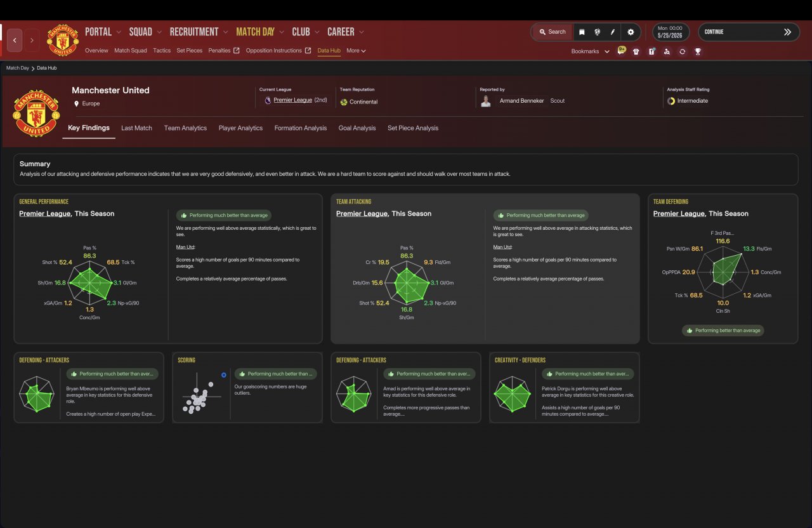Click the circular arrows refresh shortcut icon
812x528 pixels.
point(682,51)
